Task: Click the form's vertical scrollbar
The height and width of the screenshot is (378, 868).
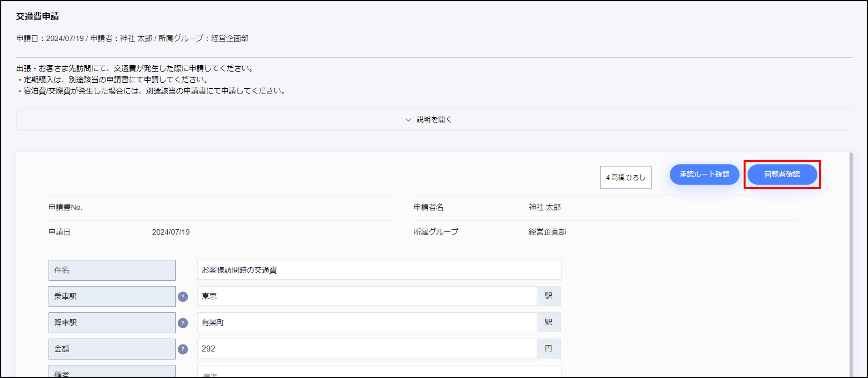Action: (851, 265)
